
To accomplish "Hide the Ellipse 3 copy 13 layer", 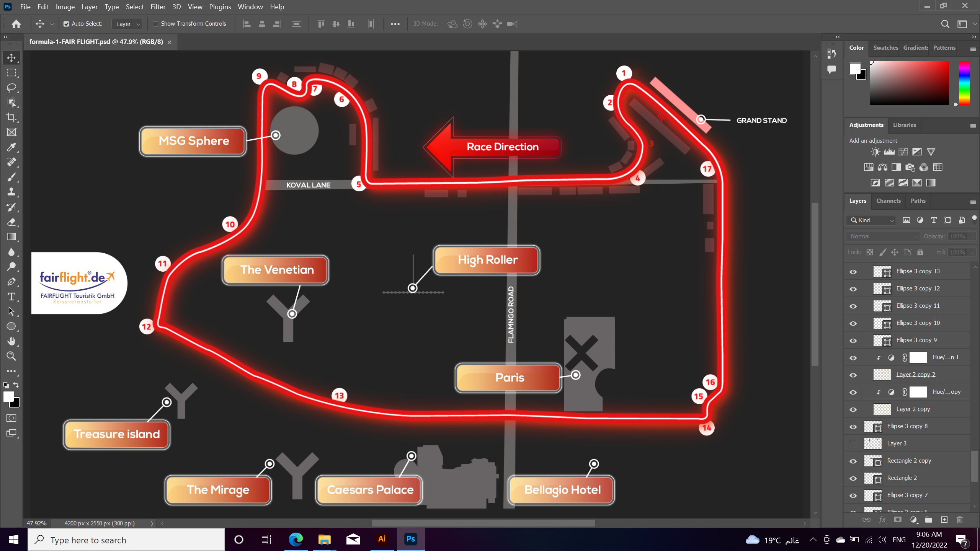I will click(x=853, y=272).
